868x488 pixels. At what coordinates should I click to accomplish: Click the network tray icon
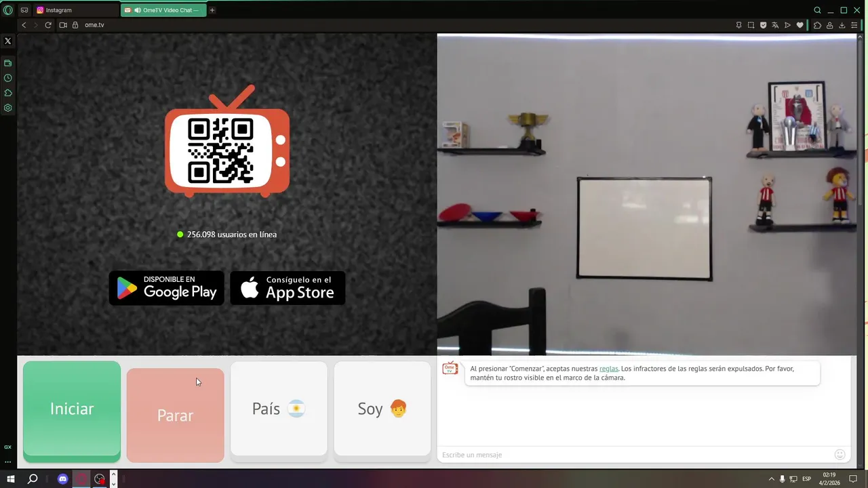(793, 479)
